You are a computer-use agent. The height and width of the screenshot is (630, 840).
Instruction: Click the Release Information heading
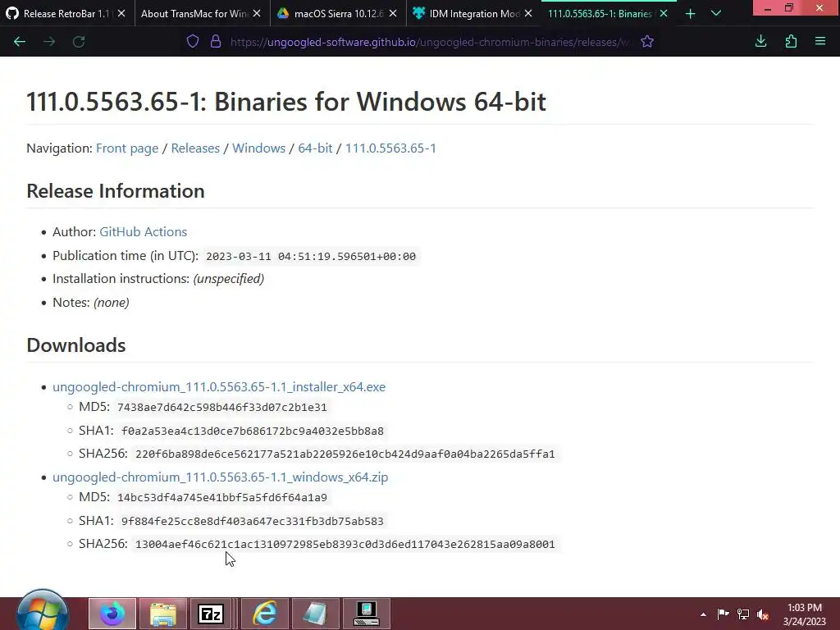(116, 191)
